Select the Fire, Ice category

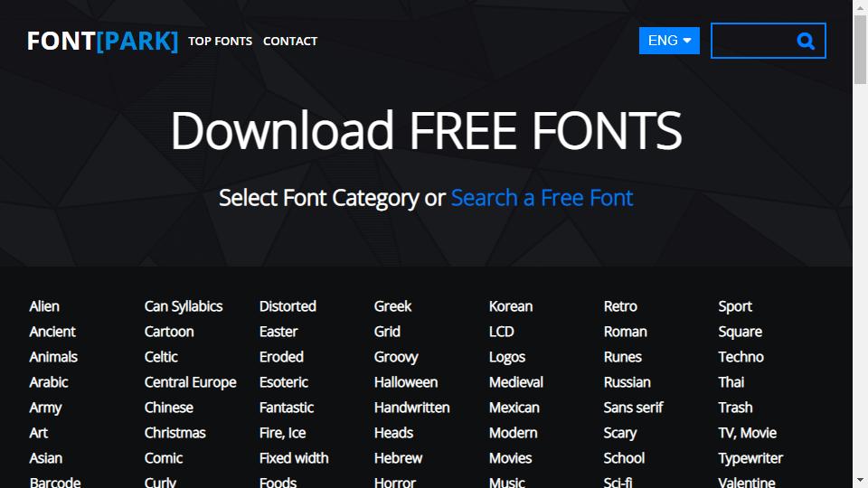tap(282, 433)
